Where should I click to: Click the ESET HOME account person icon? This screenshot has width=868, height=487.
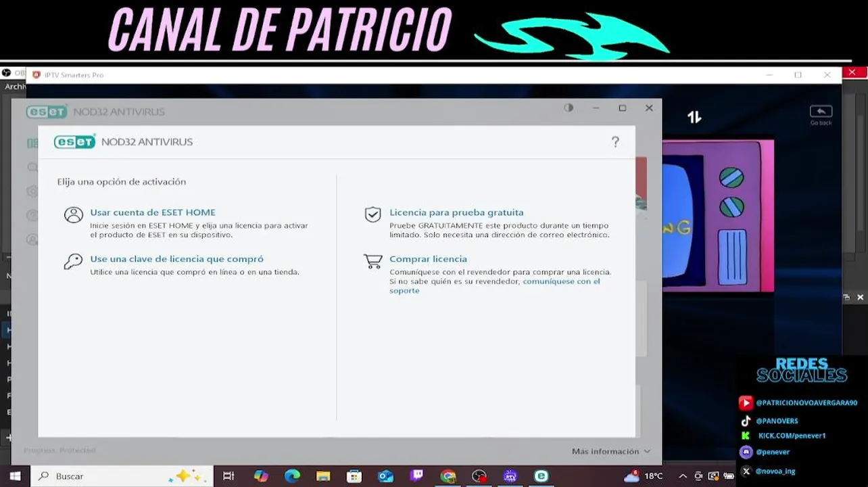point(73,215)
